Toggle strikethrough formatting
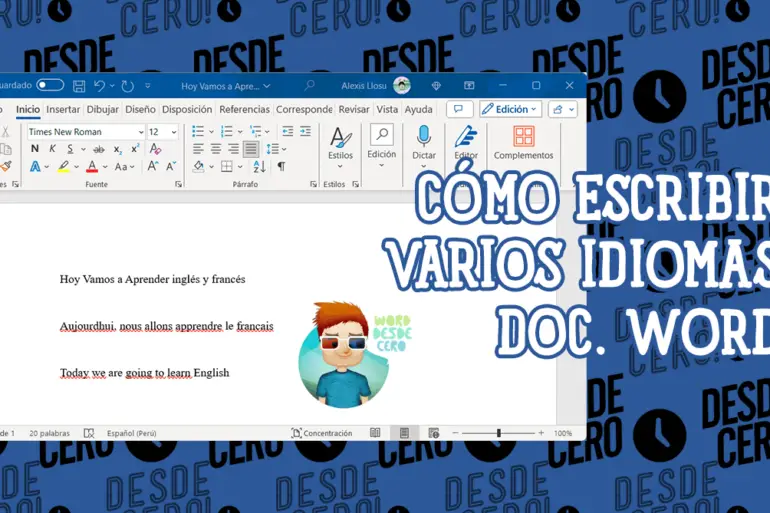The image size is (770, 513). [99, 149]
